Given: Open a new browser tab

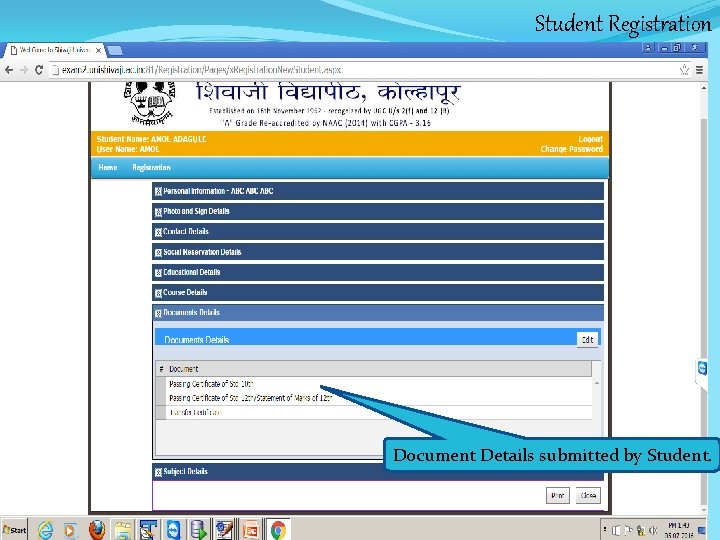Looking at the screenshot, I should 114,50.
